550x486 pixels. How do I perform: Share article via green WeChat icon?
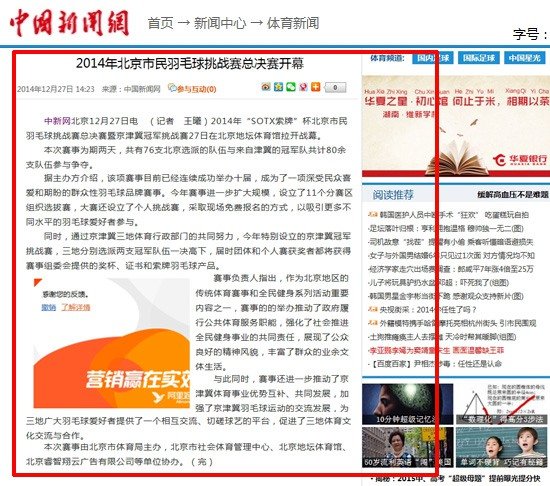(291, 87)
